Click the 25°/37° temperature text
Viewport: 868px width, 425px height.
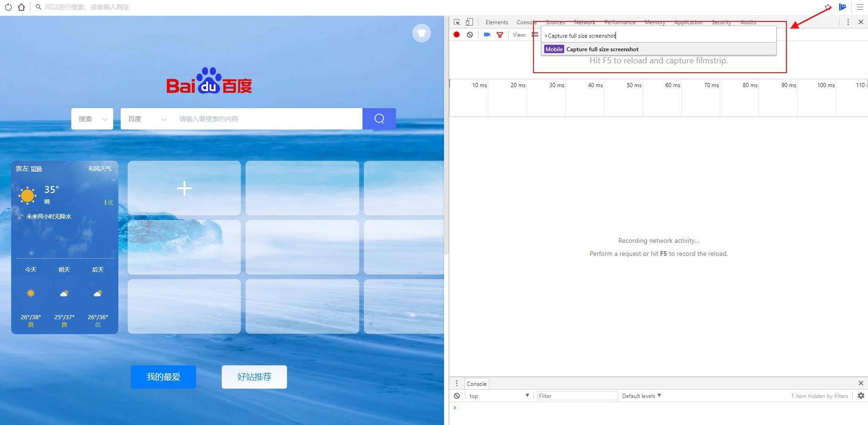[x=64, y=317]
